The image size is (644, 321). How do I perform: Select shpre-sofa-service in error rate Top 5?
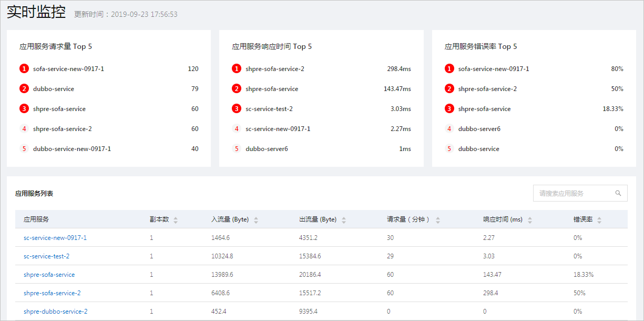pos(484,109)
